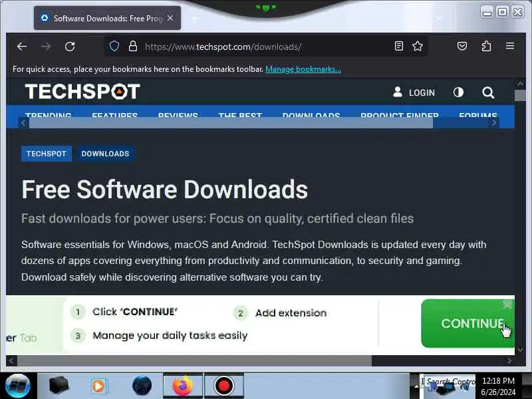532x399 pixels.
Task: Click the green CONTINUE ad button
Action: point(468,323)
